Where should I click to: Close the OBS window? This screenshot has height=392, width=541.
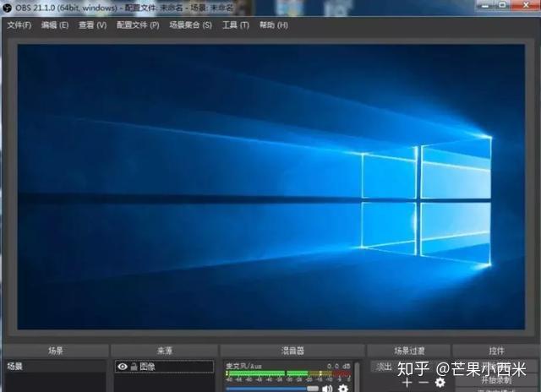[526, 5]
